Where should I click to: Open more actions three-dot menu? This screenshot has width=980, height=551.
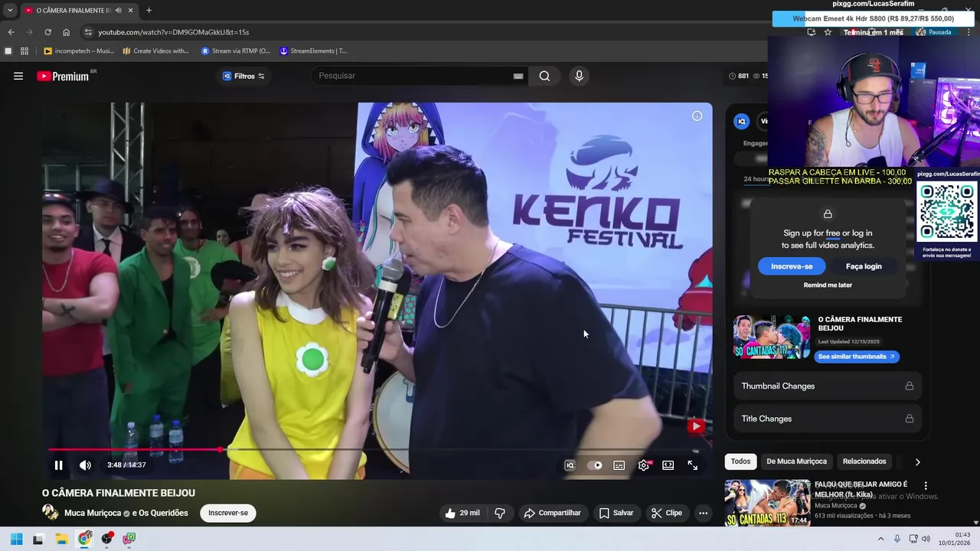coord(703,513)
